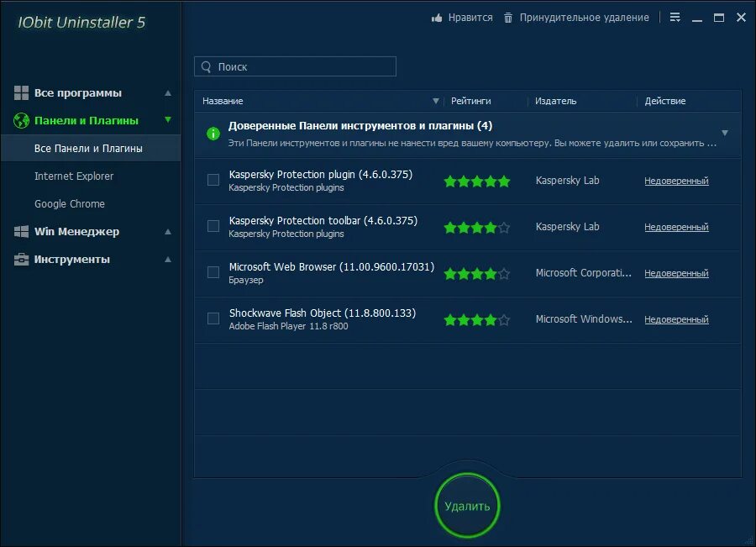Tick the Microsoft Web Browser checkbox

tap(213, 272)
